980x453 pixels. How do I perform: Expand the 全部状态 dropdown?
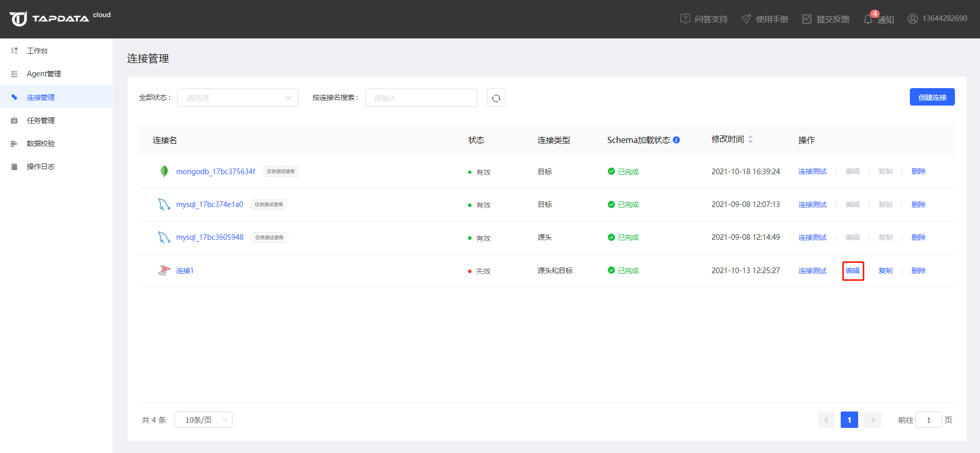[238, 98]
